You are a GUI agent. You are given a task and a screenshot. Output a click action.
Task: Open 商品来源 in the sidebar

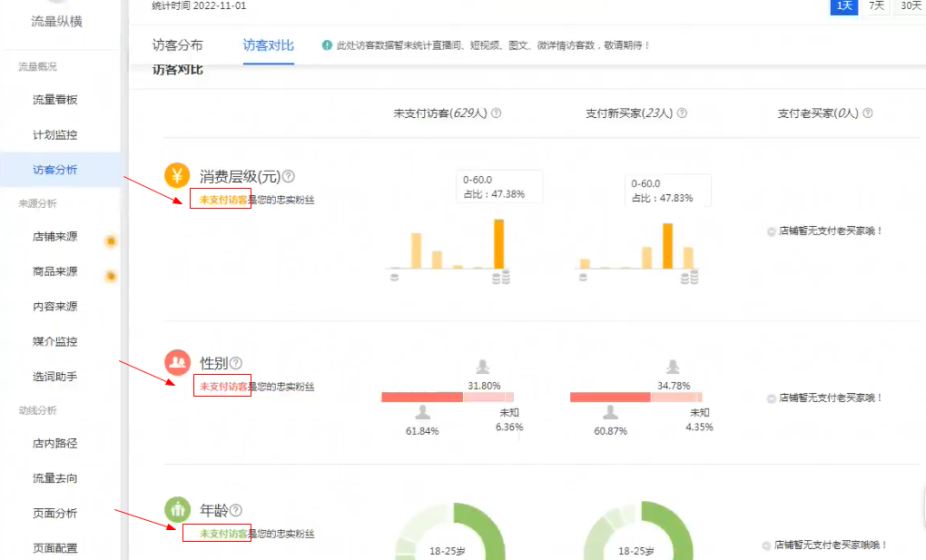coord(54,271)
